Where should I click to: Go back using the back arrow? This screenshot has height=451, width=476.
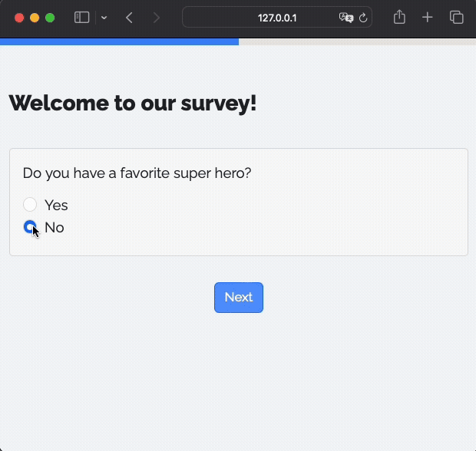point(129,18)
